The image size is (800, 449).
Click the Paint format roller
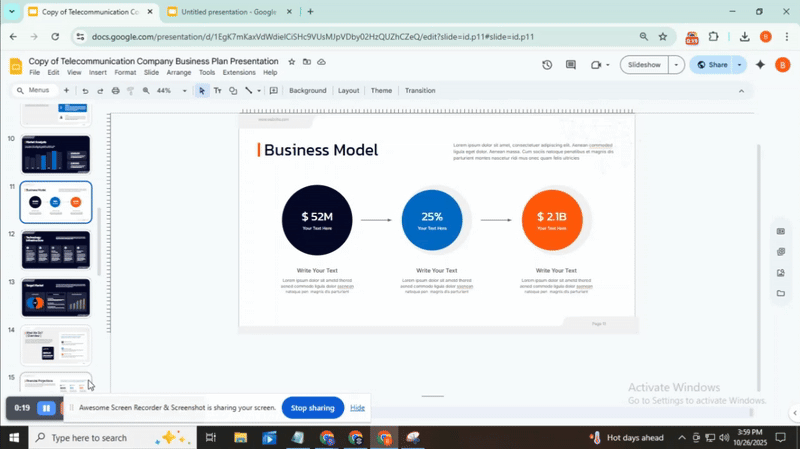tap(130, 91)
